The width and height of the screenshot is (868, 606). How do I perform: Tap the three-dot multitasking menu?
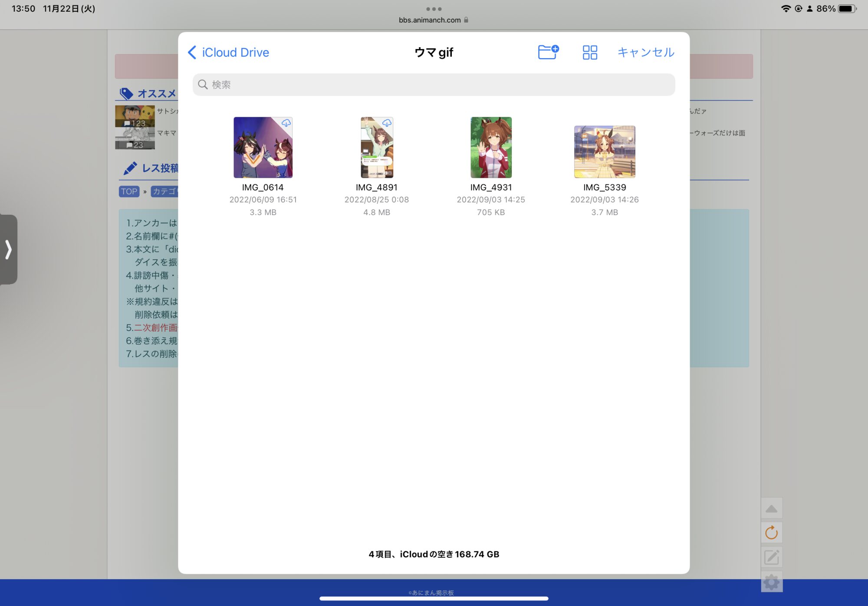(x=434, y=9)
